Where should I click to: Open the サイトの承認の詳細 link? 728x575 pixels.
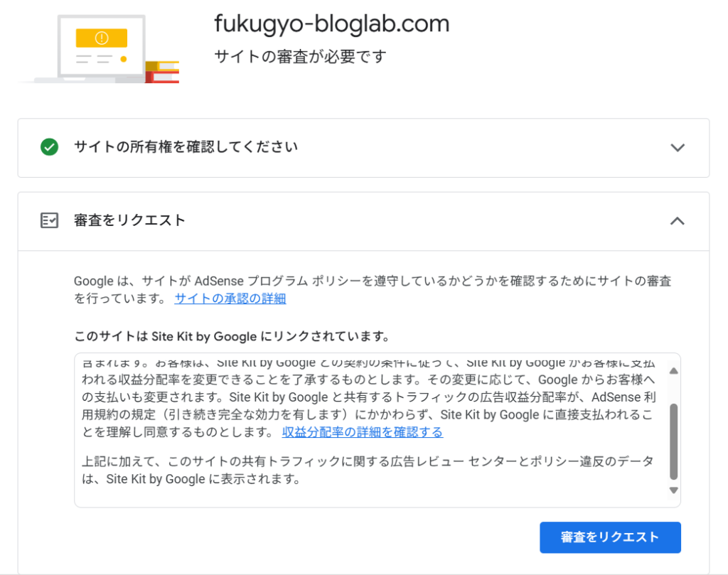(x=230, y=299)
